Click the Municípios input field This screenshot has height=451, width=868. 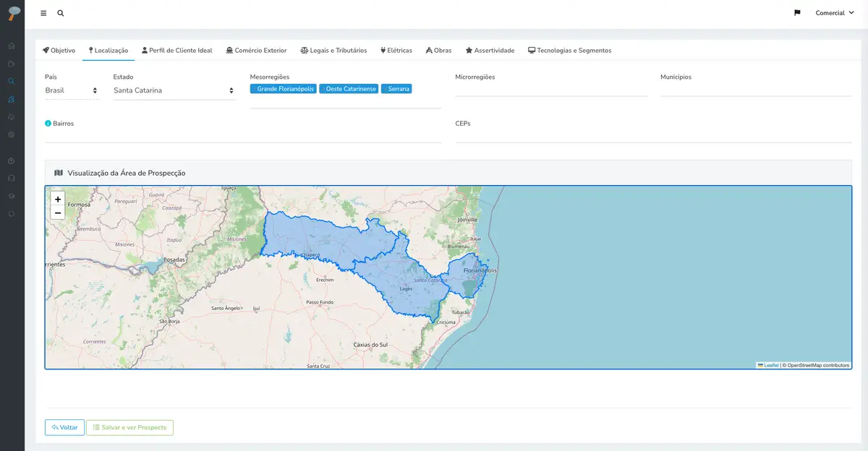pos(756,90)
